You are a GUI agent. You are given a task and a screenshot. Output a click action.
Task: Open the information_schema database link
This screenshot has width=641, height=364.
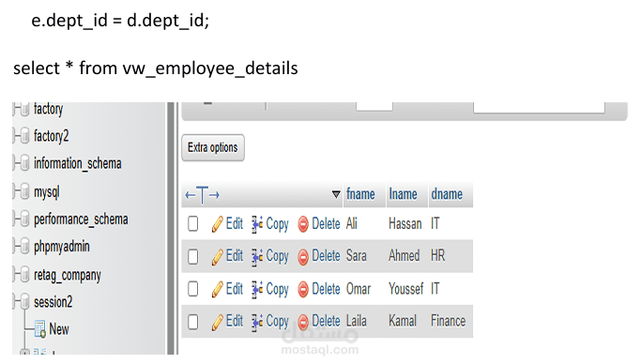coord(78,164)
